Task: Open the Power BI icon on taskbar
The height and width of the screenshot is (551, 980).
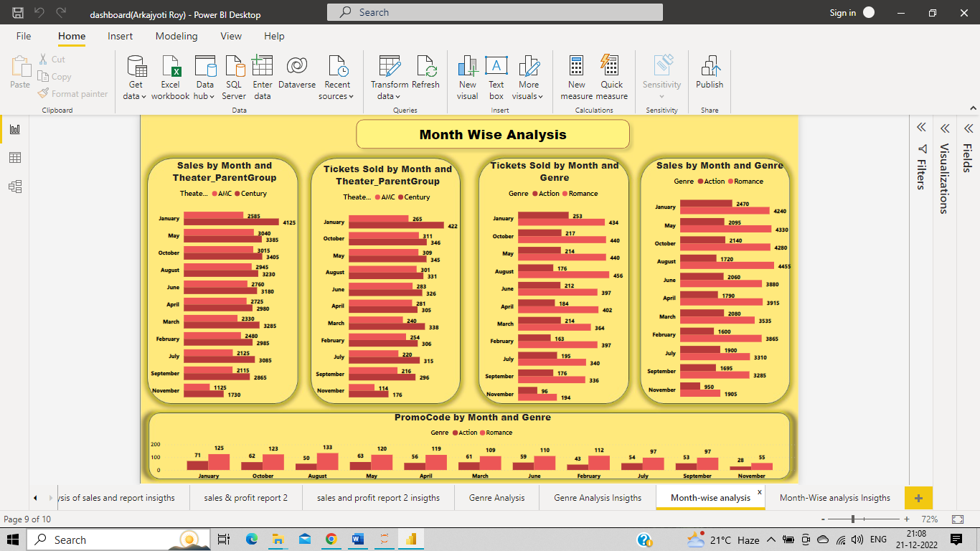Action: pyautogui.click(x=411, y=540)
